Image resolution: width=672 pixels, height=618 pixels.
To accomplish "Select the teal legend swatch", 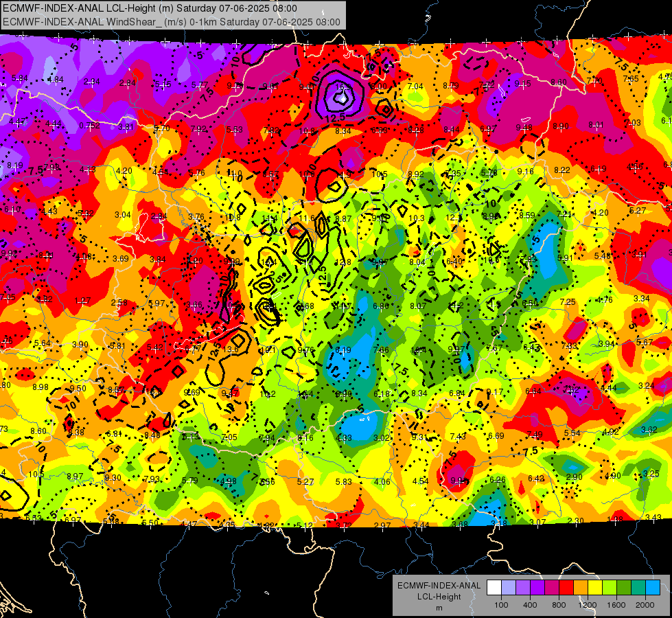I will pyautogui.click(x=638, y=588).
